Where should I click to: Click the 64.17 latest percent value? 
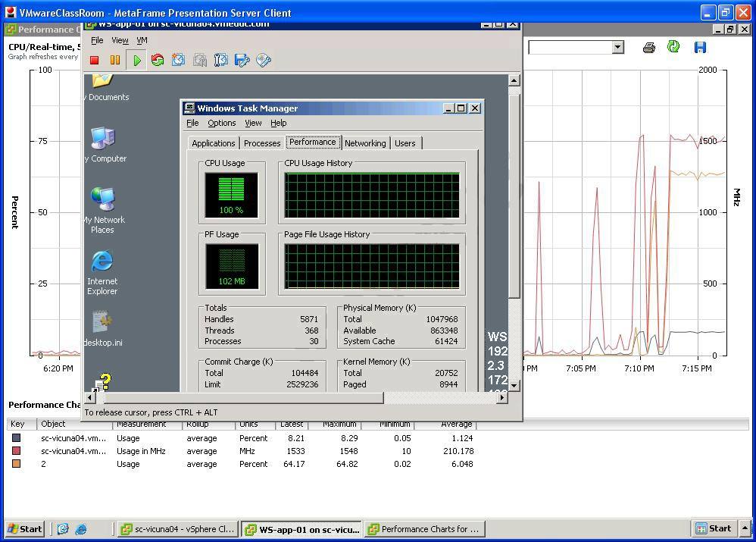[x=294, y=464]
